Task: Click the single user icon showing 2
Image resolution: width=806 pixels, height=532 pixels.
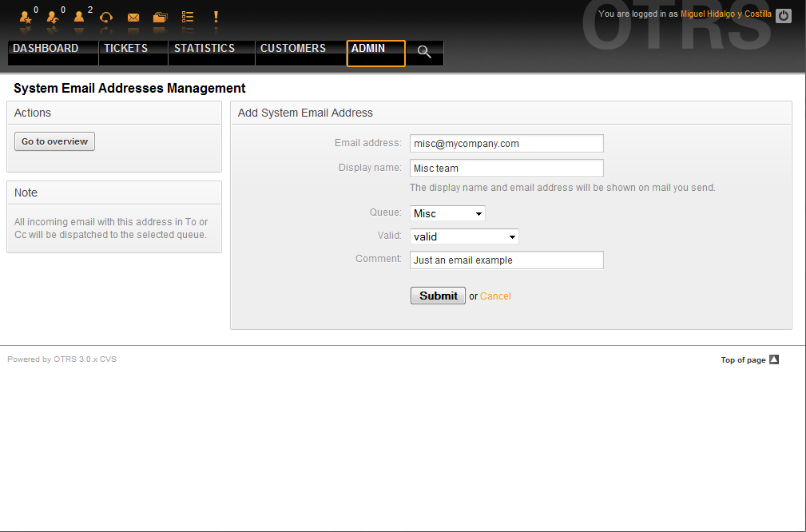Action: pos(79,17)
